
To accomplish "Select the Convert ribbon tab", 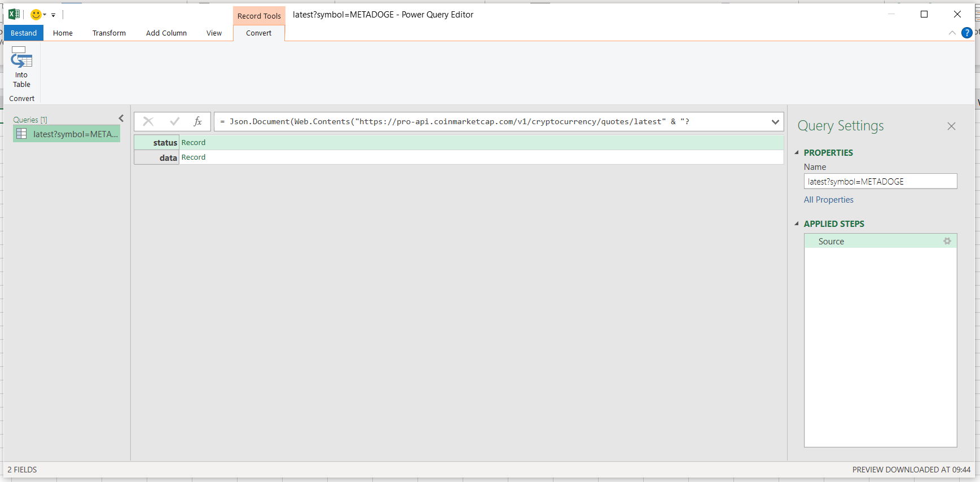I will coord(258,33).
